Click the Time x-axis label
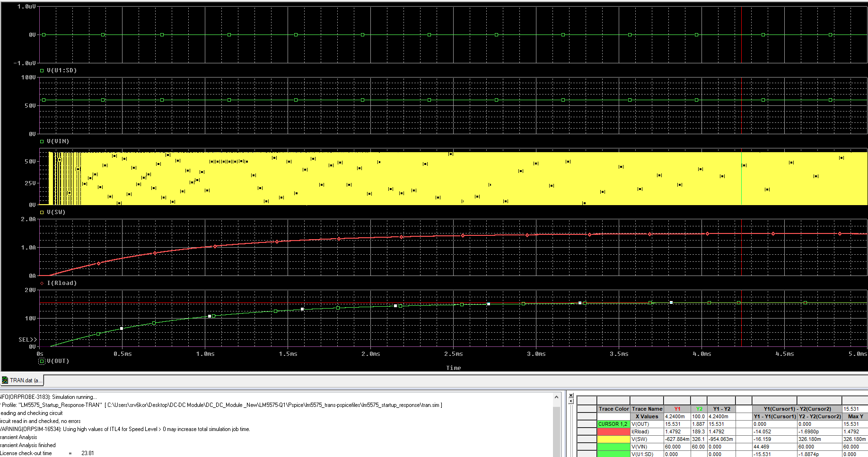The image size is (868, 457). 453,368
